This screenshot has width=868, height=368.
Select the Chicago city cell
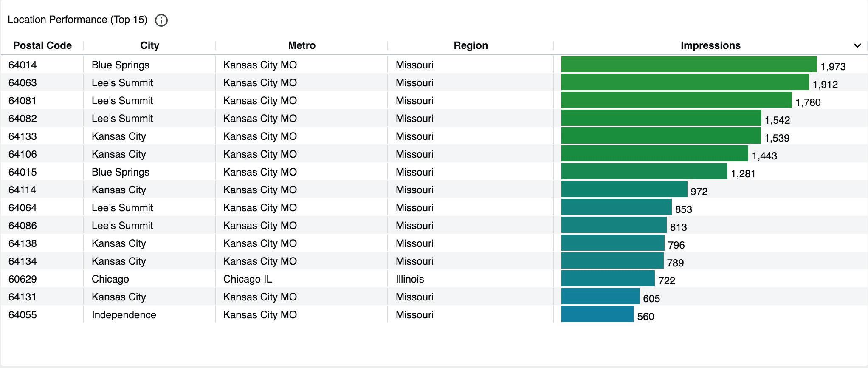(x=110, y=279)
